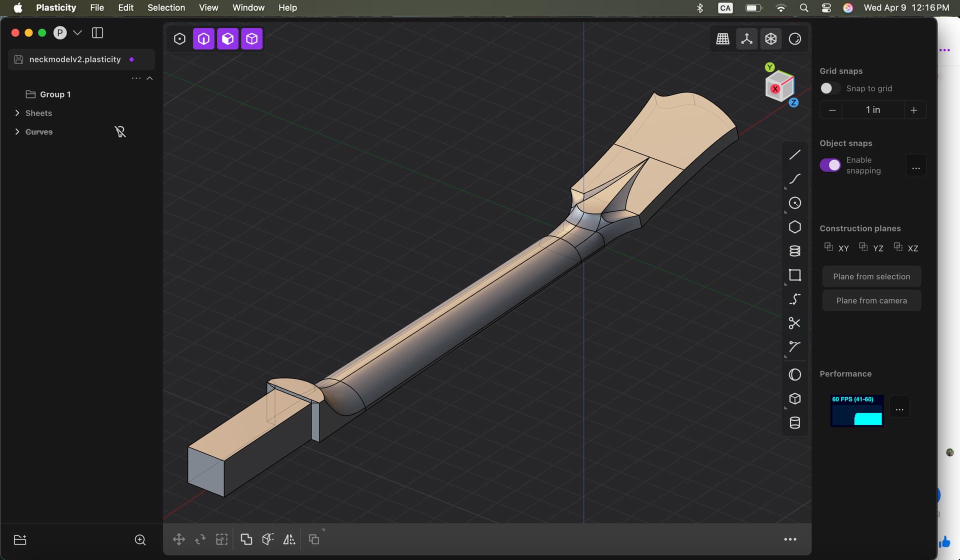Select the Rectangle tool
Image resolution: width=960 pixels, height=560 pixels.
[794, 275]
